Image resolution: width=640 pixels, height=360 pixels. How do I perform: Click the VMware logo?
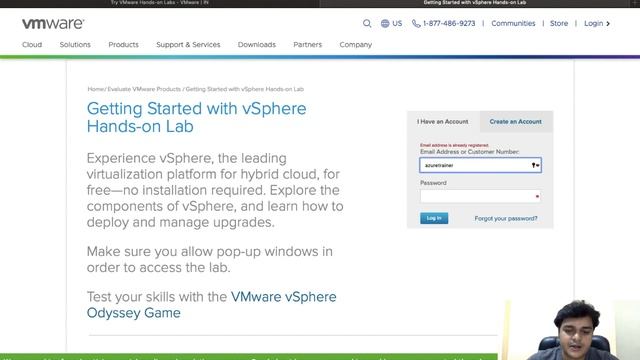(53, 24)
